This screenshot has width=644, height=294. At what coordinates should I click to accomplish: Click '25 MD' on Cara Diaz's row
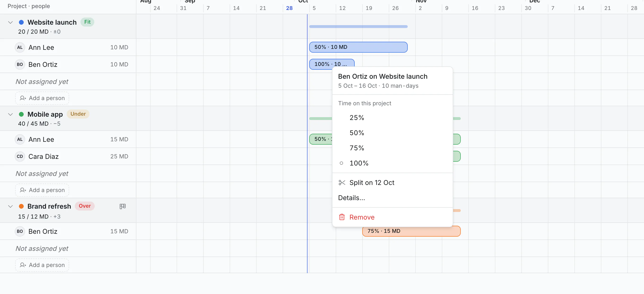(x=119, y=156)
